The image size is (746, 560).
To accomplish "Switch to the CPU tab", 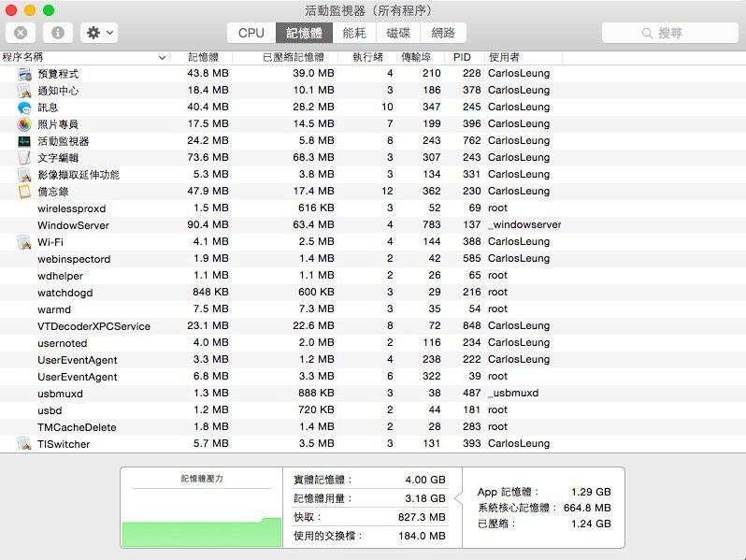I will point(251,33).
